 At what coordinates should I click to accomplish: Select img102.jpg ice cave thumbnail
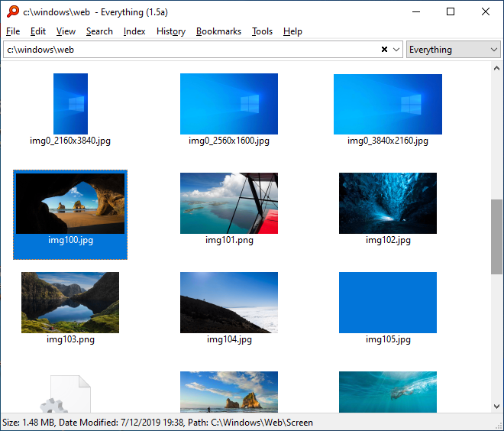point(388,203)
